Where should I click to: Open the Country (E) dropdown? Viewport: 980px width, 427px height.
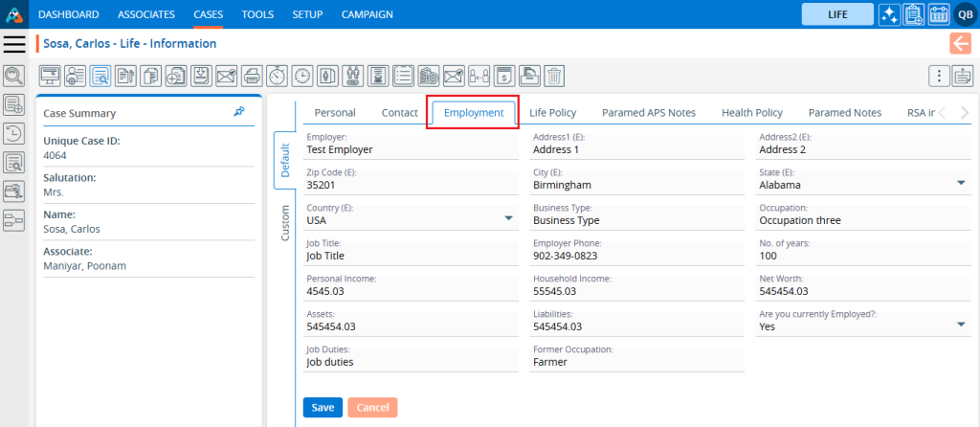pyautogui.click(x=508, y=219)
